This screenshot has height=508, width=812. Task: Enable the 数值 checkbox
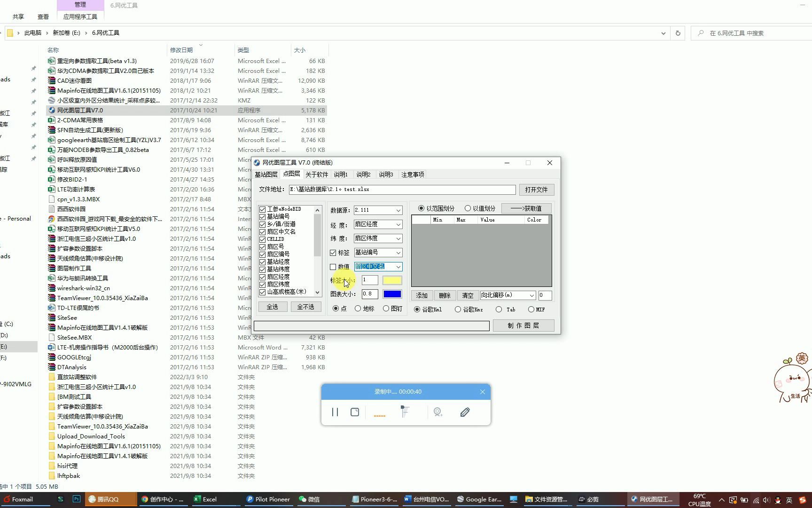pos(333,267)
